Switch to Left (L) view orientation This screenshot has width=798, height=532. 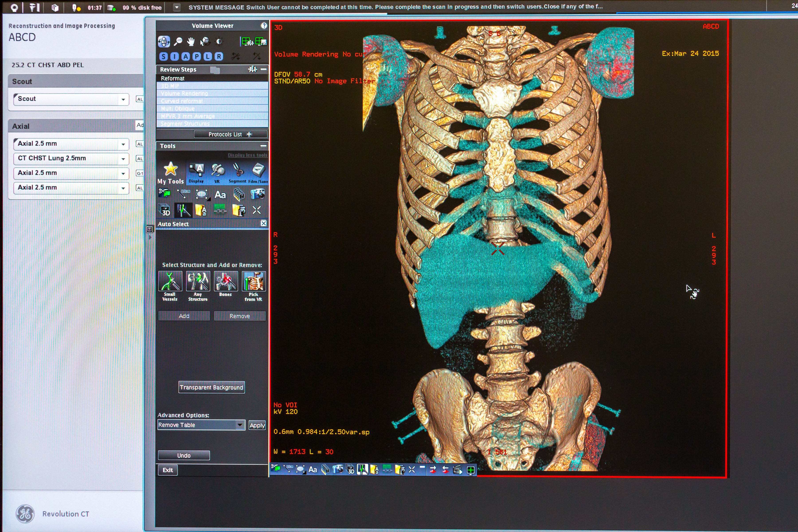click(x=208, y=56)
